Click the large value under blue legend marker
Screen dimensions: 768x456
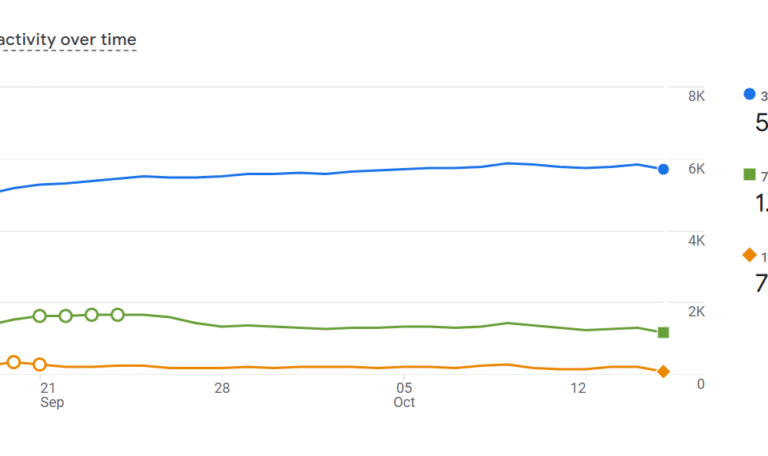click(x=761, y=123)
